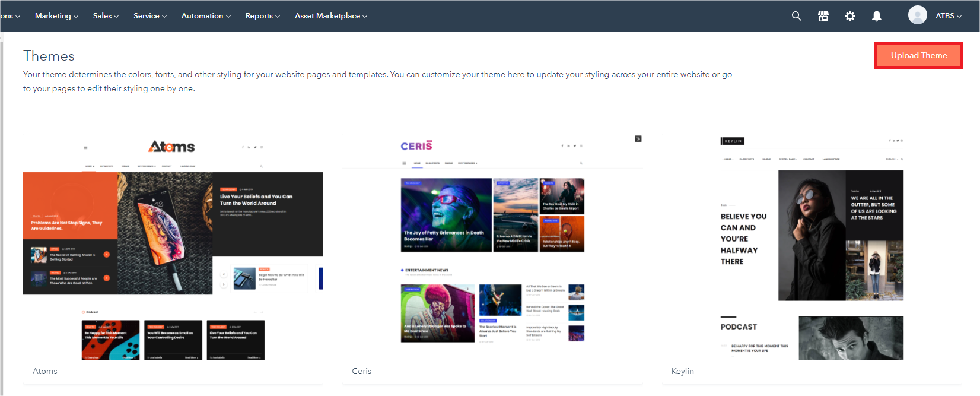Screen dimensions: 980x396
Task: Click the Ceris logo in theme preview
Action: 416,146
